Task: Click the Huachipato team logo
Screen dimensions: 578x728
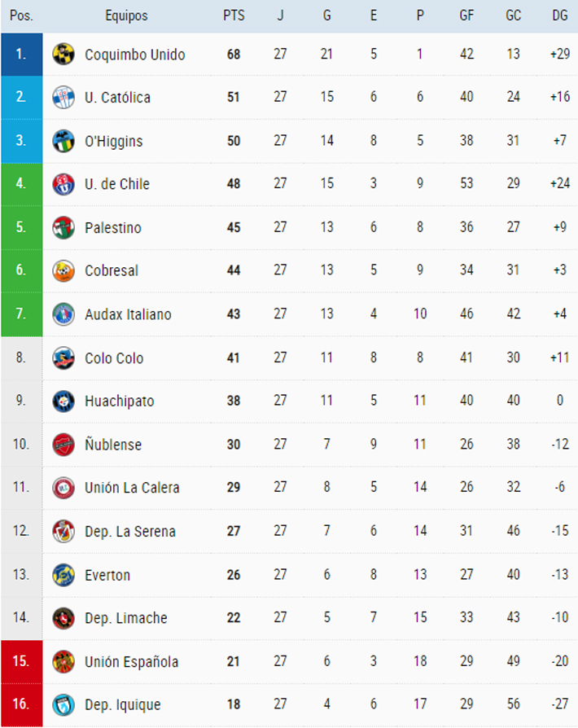Action: coord(63,401)
